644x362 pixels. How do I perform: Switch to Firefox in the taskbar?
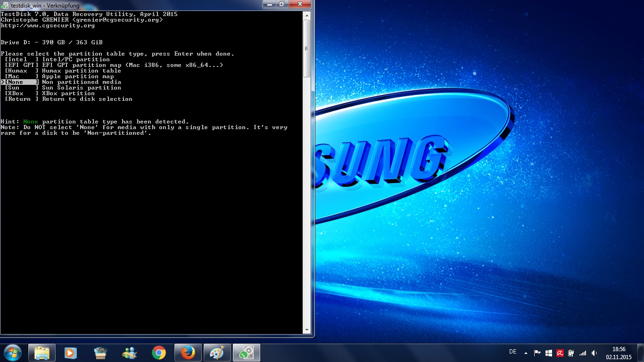pyautogui.click(x=188, y=353)
